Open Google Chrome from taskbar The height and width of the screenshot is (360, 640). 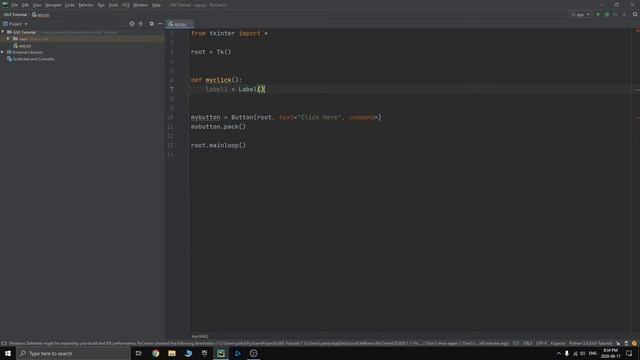point(156,353)
